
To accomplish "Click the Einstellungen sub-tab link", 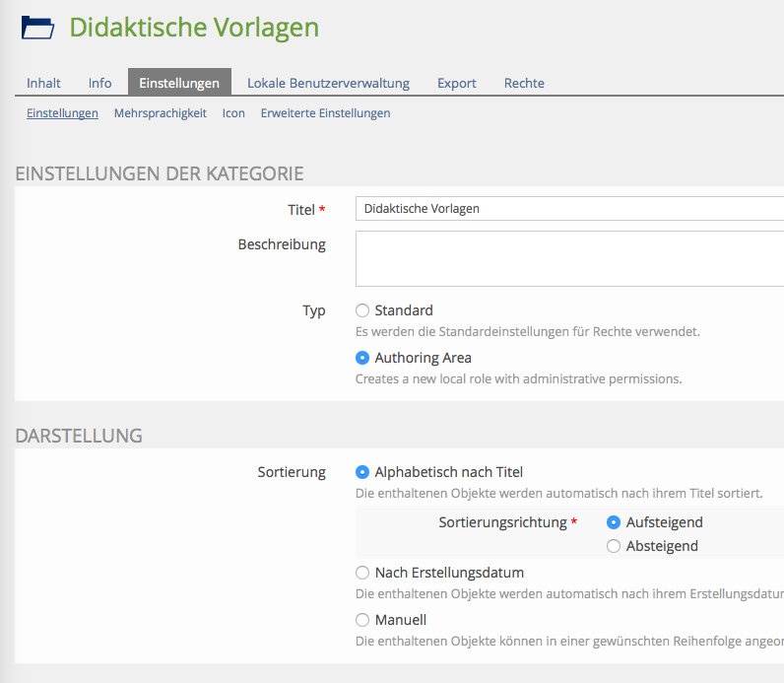I will (x=62, y=113).
